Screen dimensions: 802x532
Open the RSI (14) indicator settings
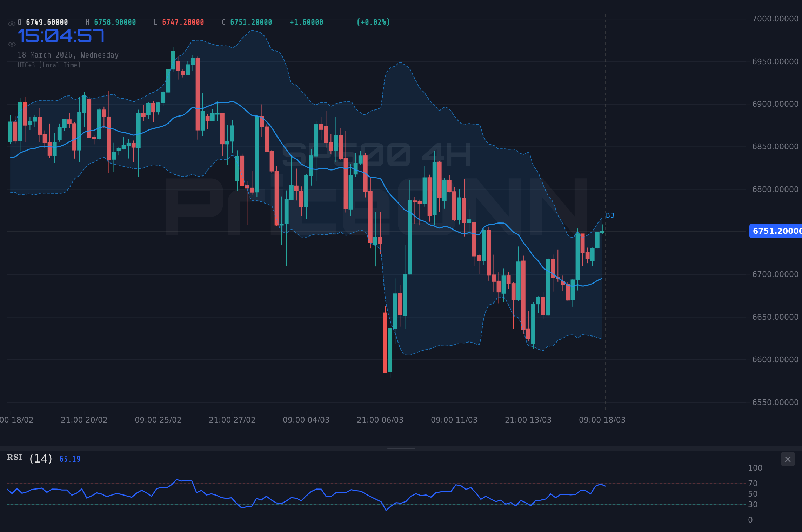tap(40, 458)
